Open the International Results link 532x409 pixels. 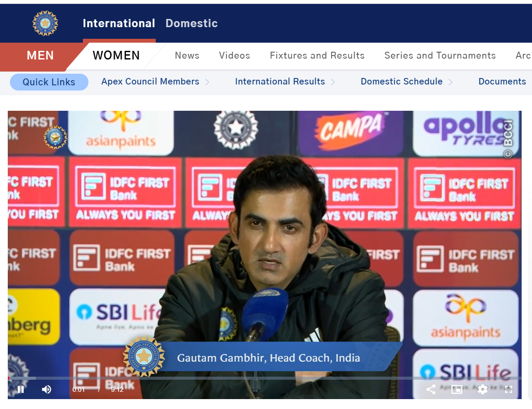click(x=280, y=81)
